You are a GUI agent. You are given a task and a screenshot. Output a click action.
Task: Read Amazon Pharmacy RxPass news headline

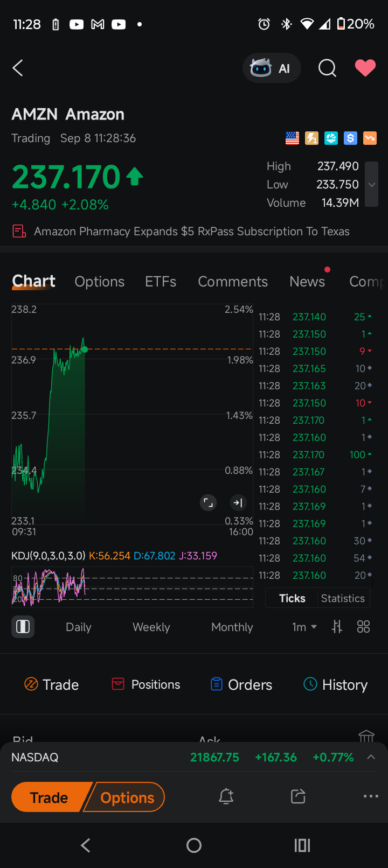click(191, 232)
